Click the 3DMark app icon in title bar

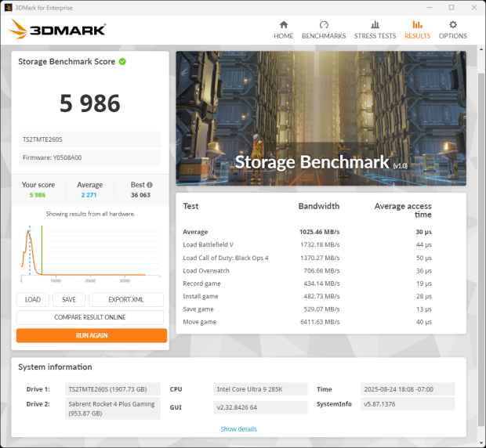click(x=8, y=7)
